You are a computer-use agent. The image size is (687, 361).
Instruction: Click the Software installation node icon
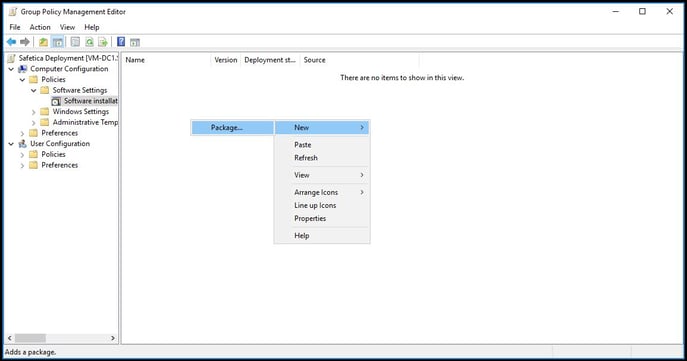56,101
